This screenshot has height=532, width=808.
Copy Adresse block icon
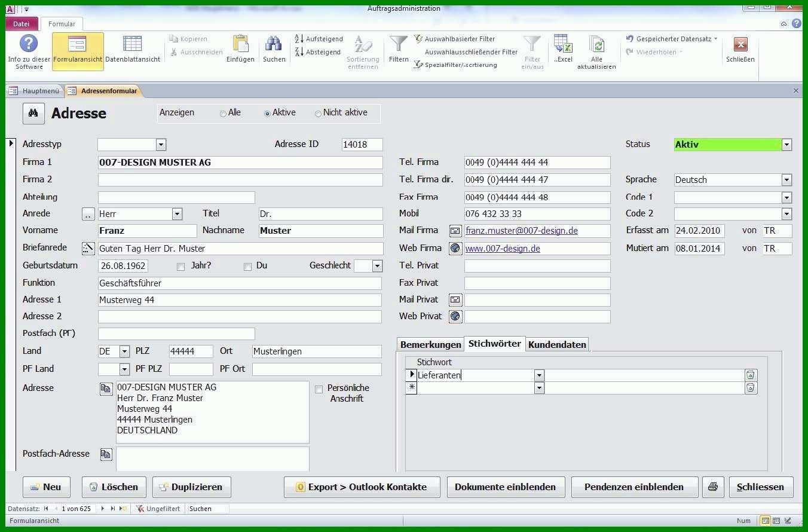106,389
